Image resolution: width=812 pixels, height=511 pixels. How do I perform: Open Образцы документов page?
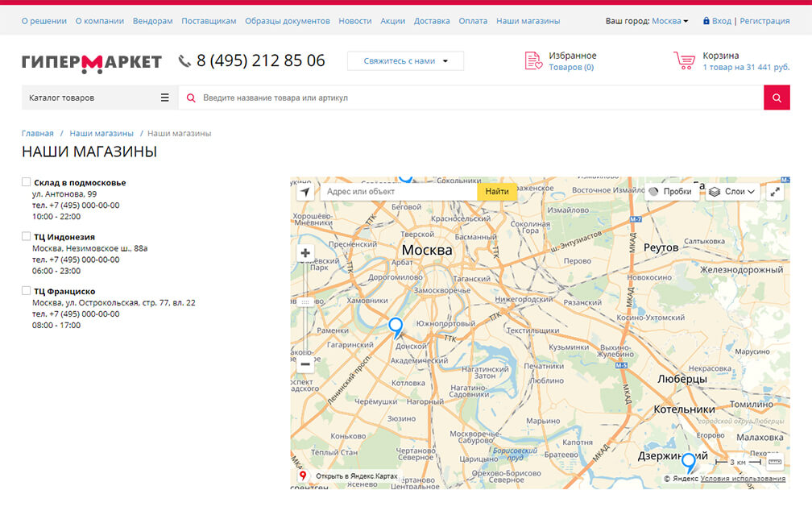288,21
